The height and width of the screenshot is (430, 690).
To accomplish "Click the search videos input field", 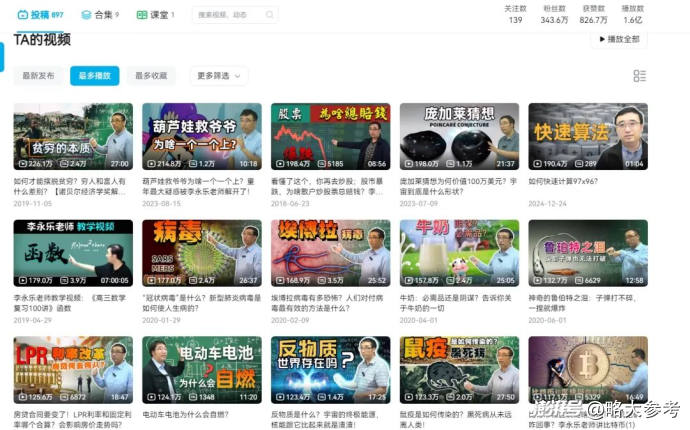I will [233, 15].
